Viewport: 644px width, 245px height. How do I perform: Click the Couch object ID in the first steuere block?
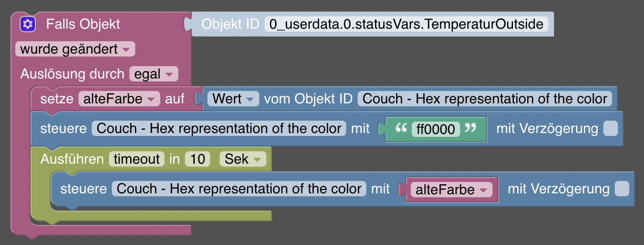(219, 129)
